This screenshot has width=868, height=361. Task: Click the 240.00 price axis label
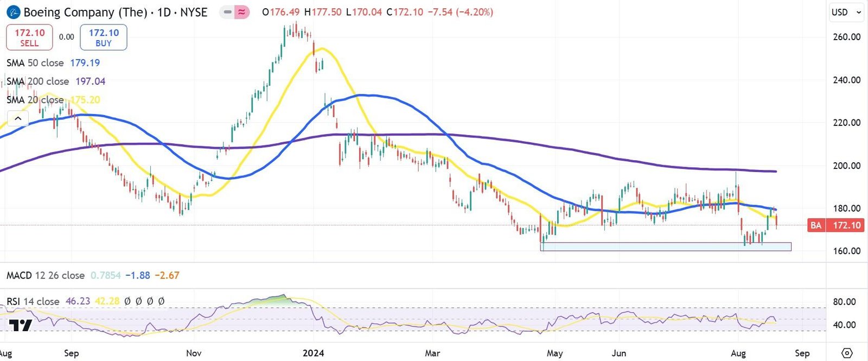point(847,80)
